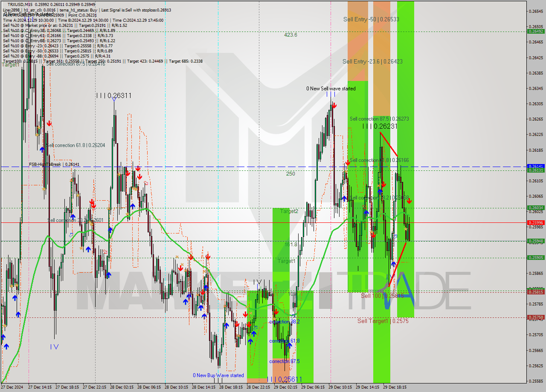Click the 'Sell correction 87.5 | 0.26416' label

coord(76,64)
